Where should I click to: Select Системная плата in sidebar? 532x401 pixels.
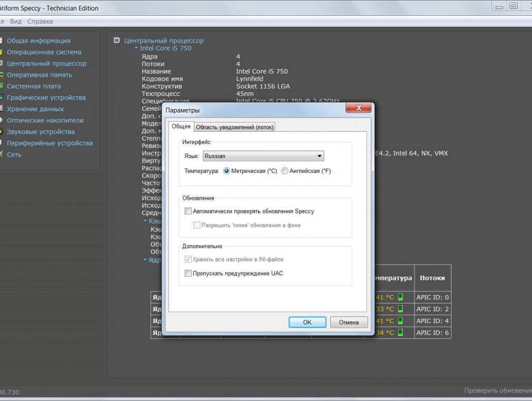tap(34, 86)
